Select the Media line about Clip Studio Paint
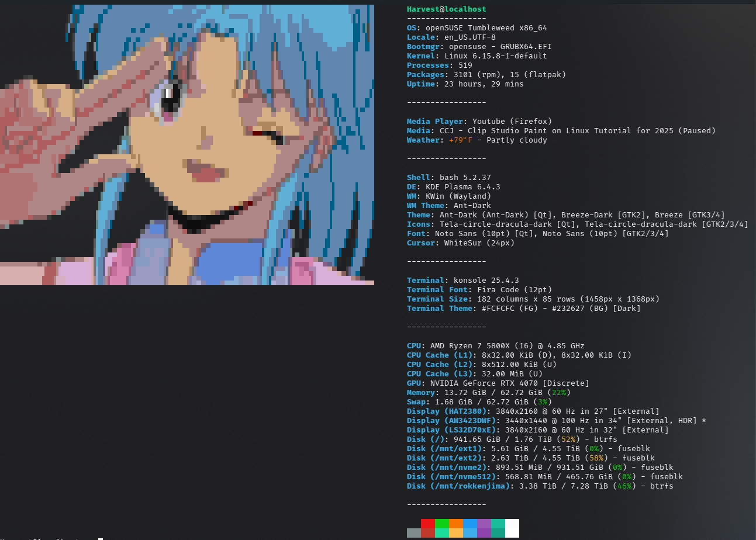756x540 pixels. [x=561, y=131]
